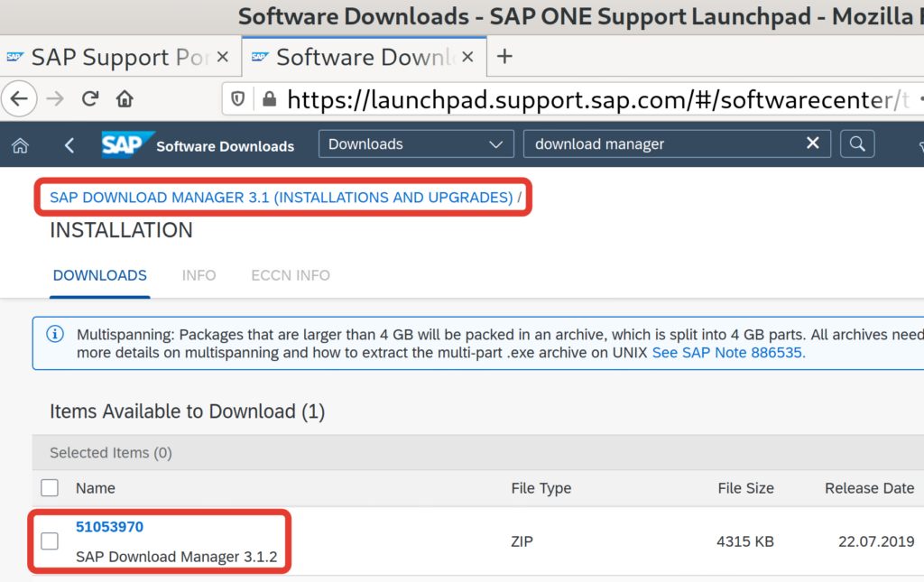Open SAP Note 886535 link
Image resolution: width=924 pixels, height=582 pixels.
point(728,353)
